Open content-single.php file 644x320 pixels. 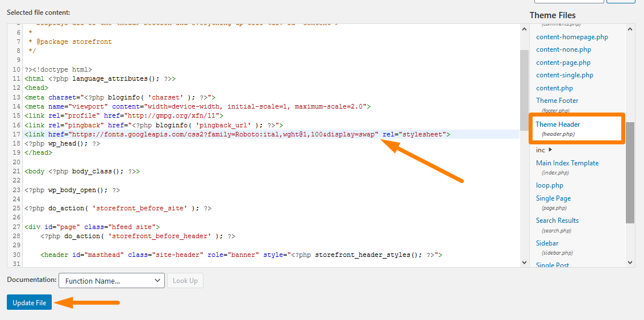coord(564,75)
